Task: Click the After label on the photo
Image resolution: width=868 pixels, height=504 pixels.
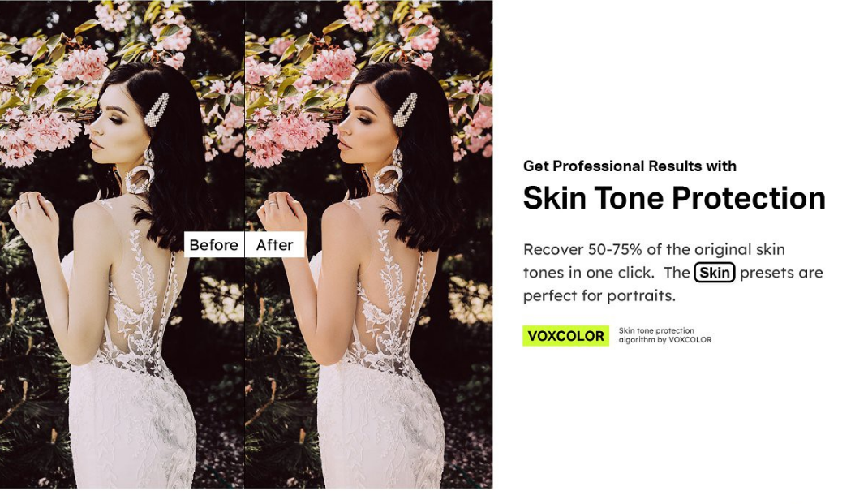Action: point(275,245)
